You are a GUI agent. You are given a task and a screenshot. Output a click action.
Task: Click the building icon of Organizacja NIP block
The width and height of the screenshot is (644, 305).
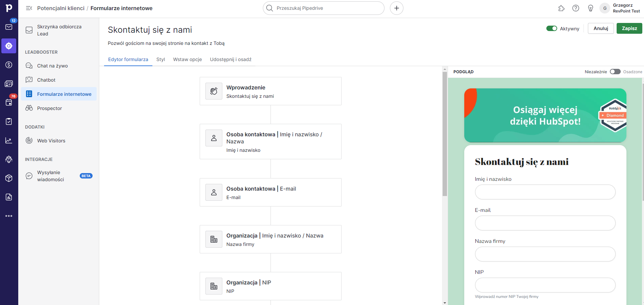coord(214,286)
